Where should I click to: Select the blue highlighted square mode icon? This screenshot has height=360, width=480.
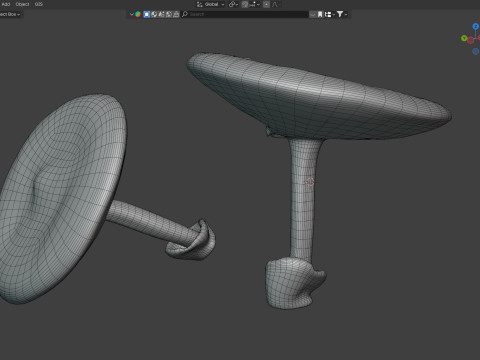coord(146,14)
